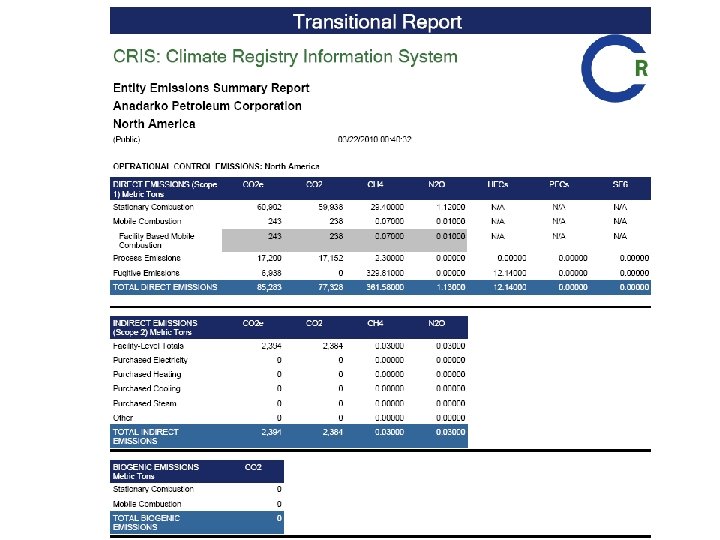The width and height of the screenshot is (720, 540).
Task: Click "BIOGENIC EMISSIONS Metric Tons" header
Action: (156, 471)
